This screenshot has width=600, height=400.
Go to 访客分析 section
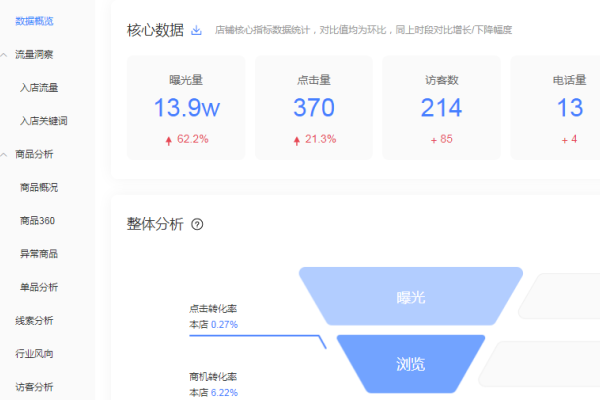(x=34, y=387)
